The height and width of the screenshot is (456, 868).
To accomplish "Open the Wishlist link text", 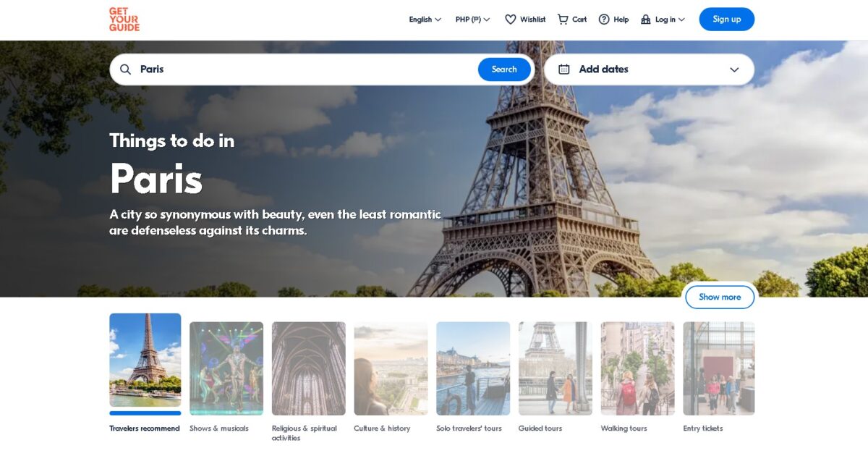I will pyautogui.click(x=533, y=20).
